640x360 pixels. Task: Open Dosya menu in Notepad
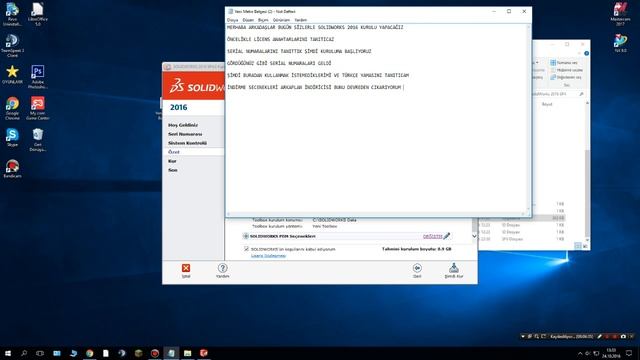232,20
